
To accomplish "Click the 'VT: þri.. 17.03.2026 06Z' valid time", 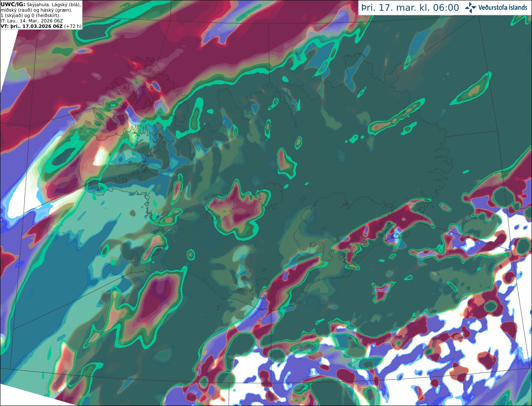I will point(32,26).
